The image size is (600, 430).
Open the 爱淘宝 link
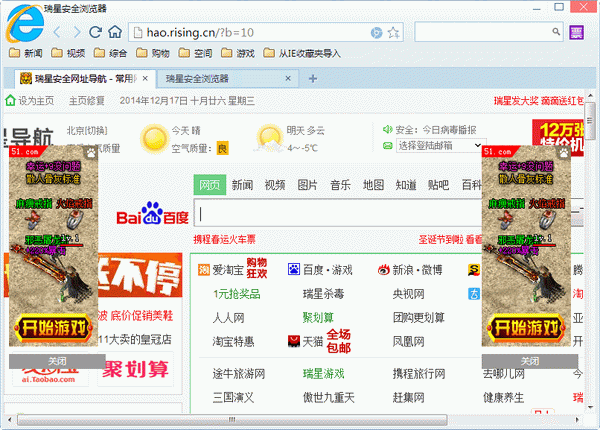click(x=228, y=270)
